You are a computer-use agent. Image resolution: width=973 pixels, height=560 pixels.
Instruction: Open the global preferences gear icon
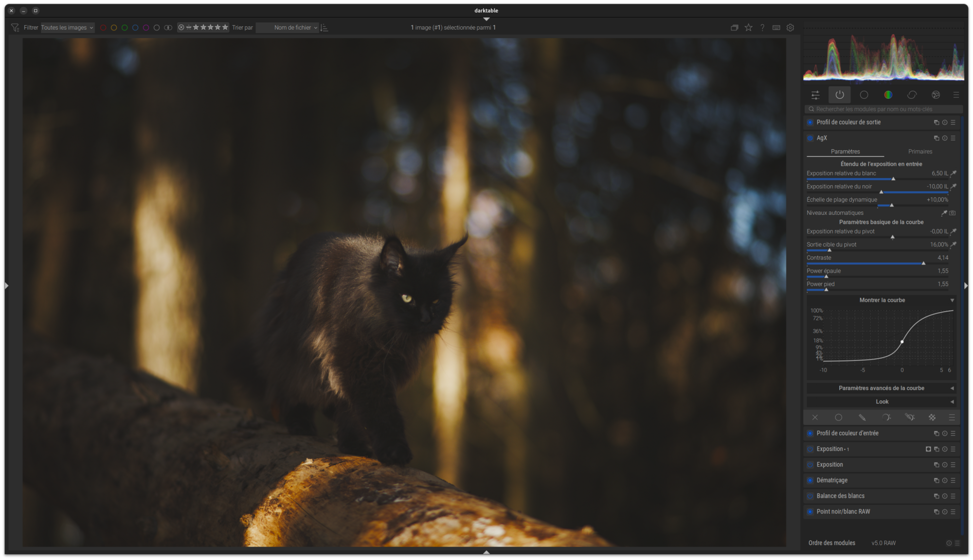[790, 28]
